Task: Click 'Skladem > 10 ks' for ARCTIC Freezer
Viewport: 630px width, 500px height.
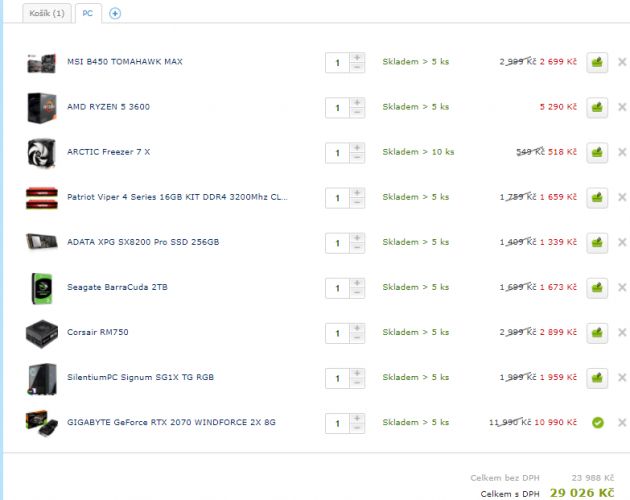Action: (418, 152)
